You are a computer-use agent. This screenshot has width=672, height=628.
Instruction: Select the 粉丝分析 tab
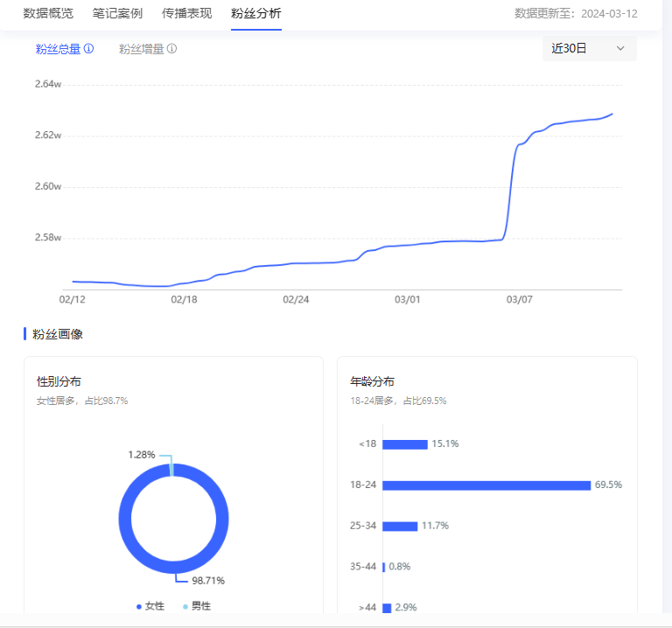pos(255,13)
